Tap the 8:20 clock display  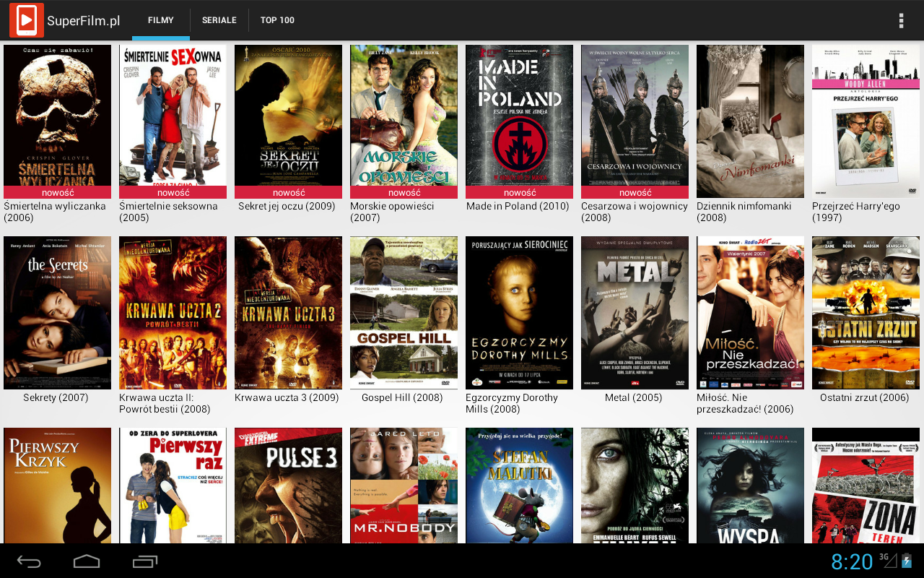coord(852,561)
